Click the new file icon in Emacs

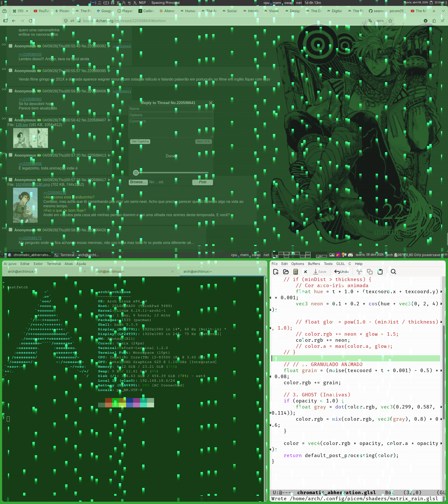pyautogui.click(x=276, y=272)
